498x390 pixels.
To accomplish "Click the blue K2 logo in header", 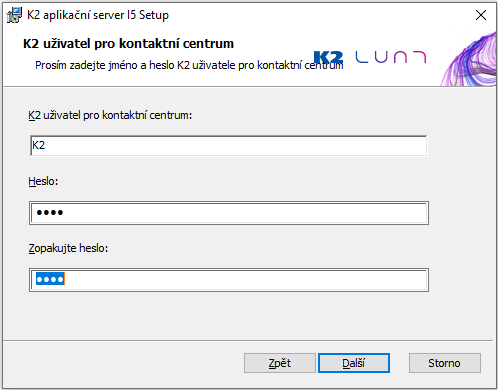I will pyautogui.click(x=328, y=57).
